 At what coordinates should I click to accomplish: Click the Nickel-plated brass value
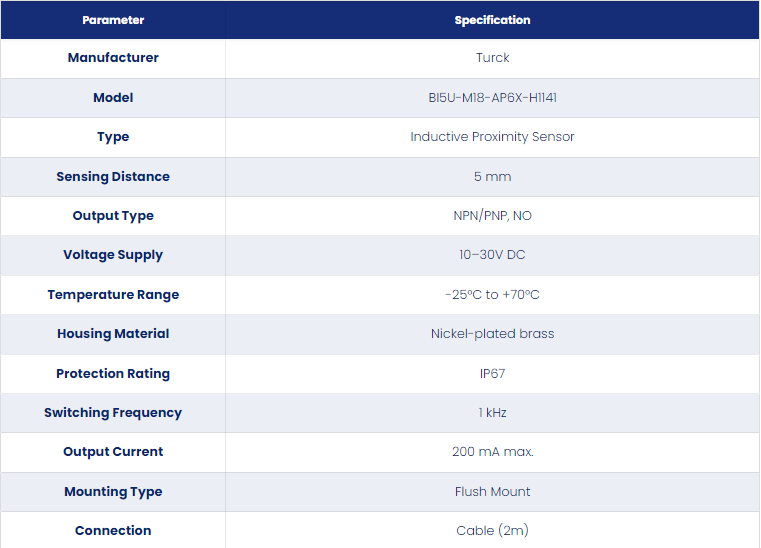492,333
